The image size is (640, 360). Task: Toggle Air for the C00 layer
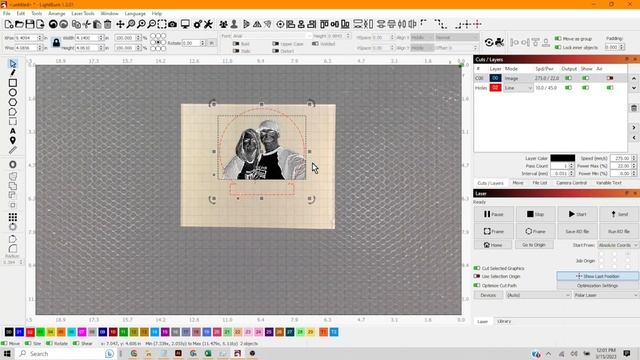pos(610,78)
